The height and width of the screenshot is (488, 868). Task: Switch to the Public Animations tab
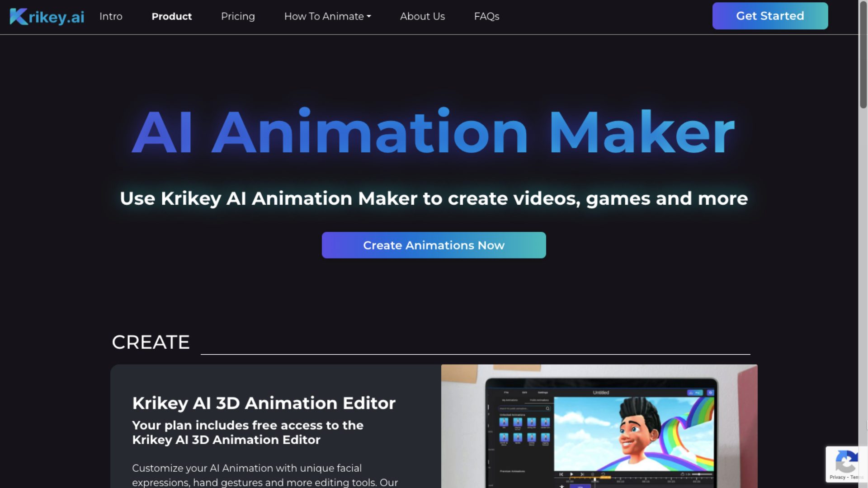tap(539, 400)
